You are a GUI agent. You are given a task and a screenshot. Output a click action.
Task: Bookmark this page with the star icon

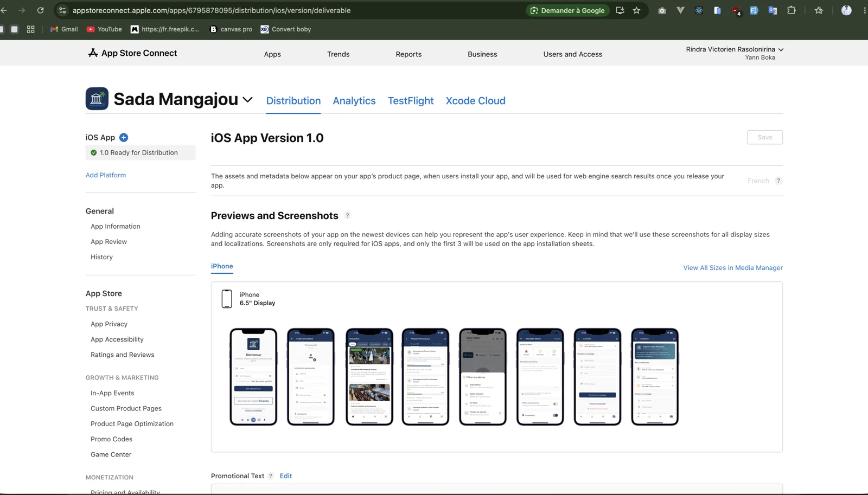pyautogui.click(x=636, y=10)
